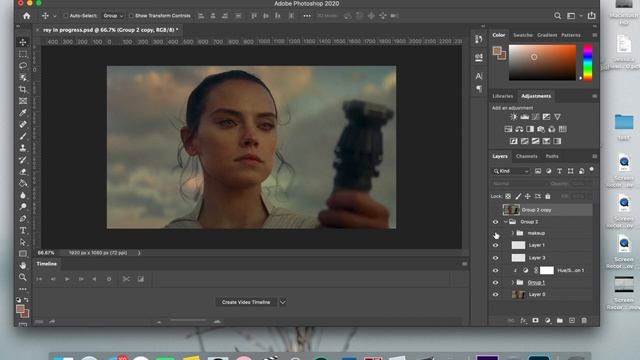Viewport: 640px width, 360px height.
Task: Add a Curves adjustment
Action: pos(536,117)
